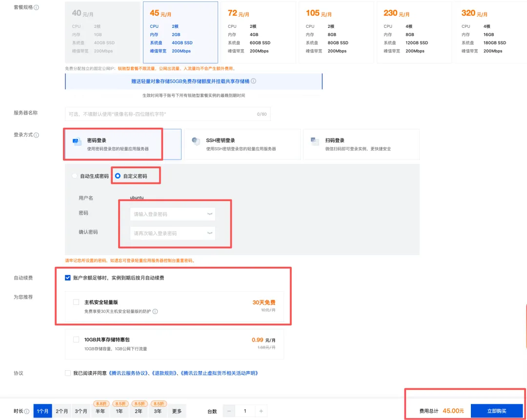Click info icon next to 套餐规格
The width and height of the screenshot is (527, 420).
point(36,7)
